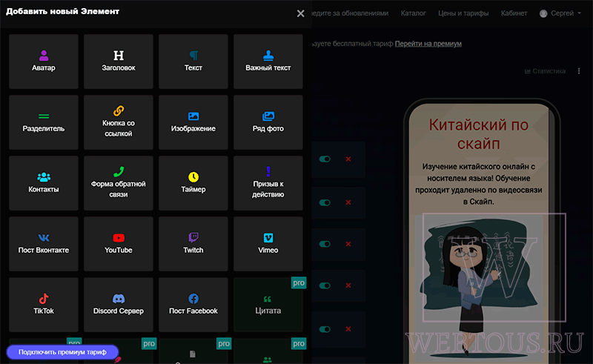Select the YouTube element tile
Image resolution: width=593 pixels, height=364 pixels.
coord(119,244)
